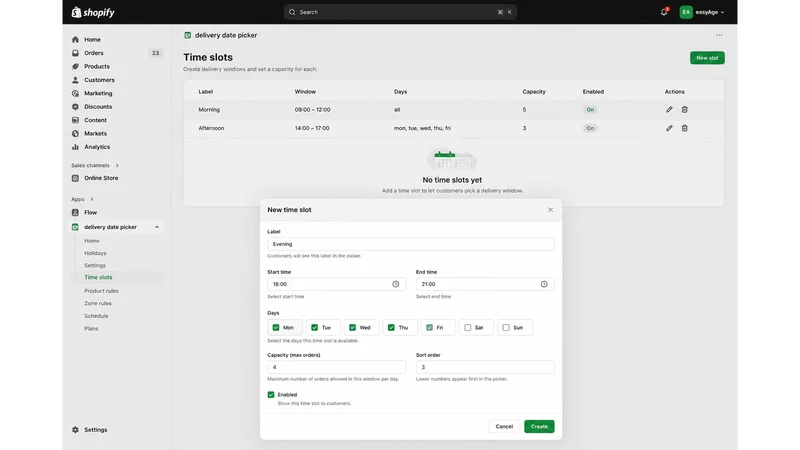Click the Afternoon 14:00 – 17:00 window cell
The height and width of the screenshot is (450, 800).
(x=312, y=128)
